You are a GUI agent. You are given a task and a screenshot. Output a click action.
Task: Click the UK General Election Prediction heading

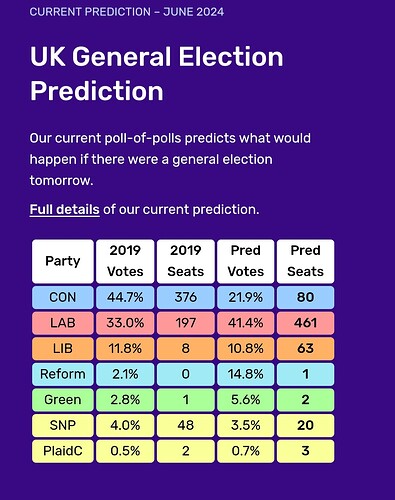[x=157, y=74]
